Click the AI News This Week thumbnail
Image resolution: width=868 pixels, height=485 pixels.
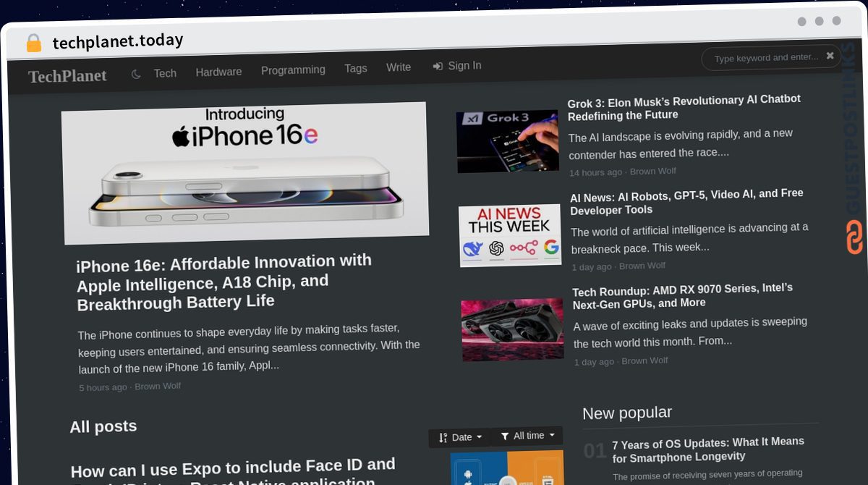click(510, 235)
